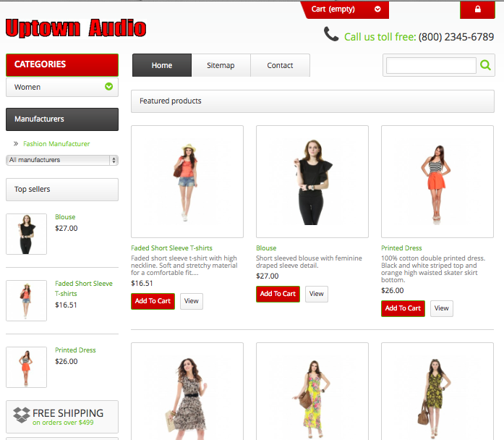The image size is (504, 440).
Task: Add Faded Short Sleeve T-shirts to cart
Action: coord(153,301)
